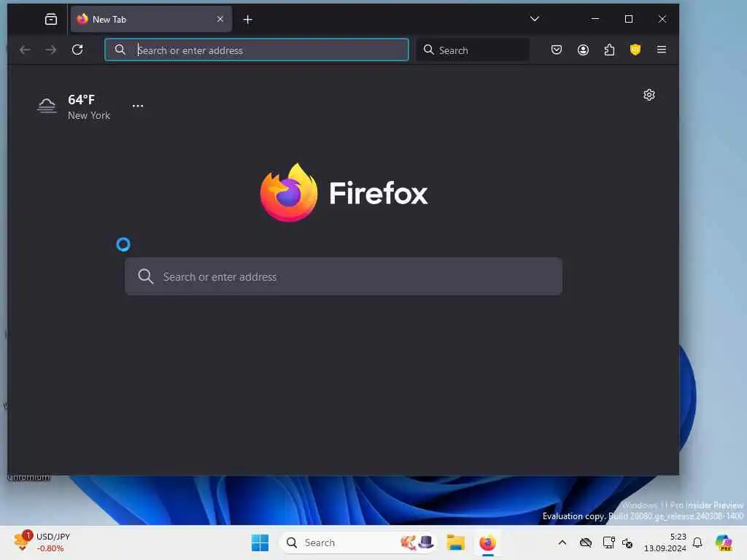Open the weather widget three-dot menu
The height and width of the screenshot is (560, 747).
[138, 106]
